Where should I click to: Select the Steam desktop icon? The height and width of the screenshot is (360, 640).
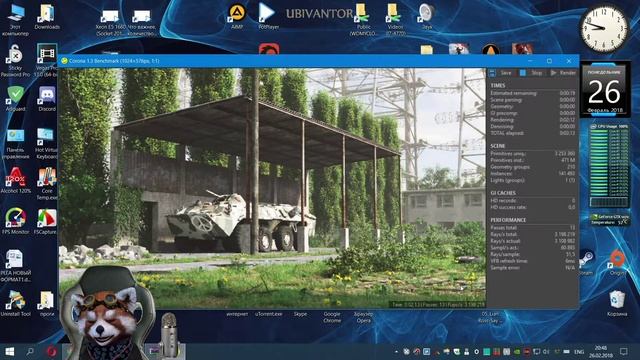[586, 262]
